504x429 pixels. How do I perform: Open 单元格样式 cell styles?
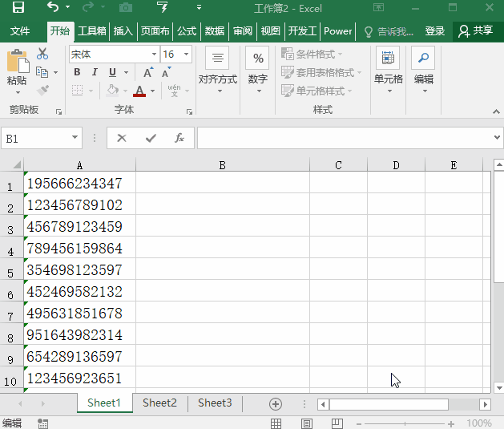pyautogui.click(x=317, y=91)
